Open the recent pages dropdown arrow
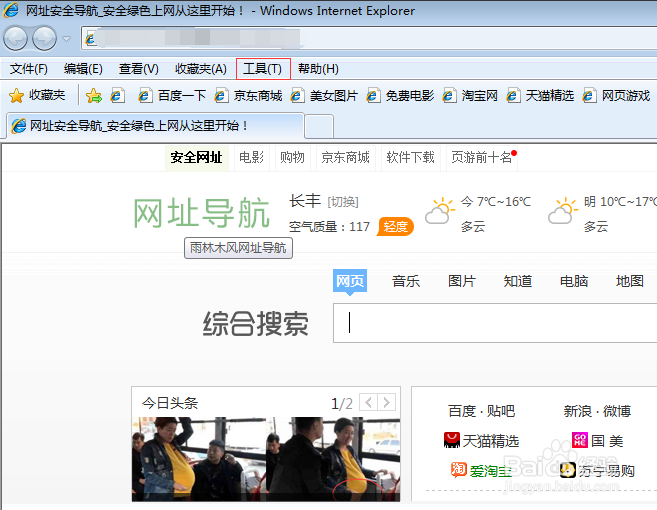Image resolution: width=657 pixels, height=510 pixels. click(x=66, y=39)
